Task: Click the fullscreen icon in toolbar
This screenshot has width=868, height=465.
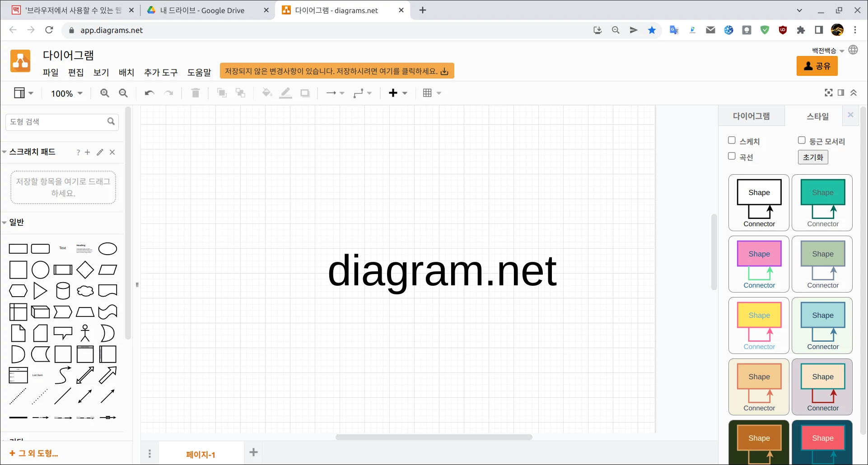Action: 829,93
